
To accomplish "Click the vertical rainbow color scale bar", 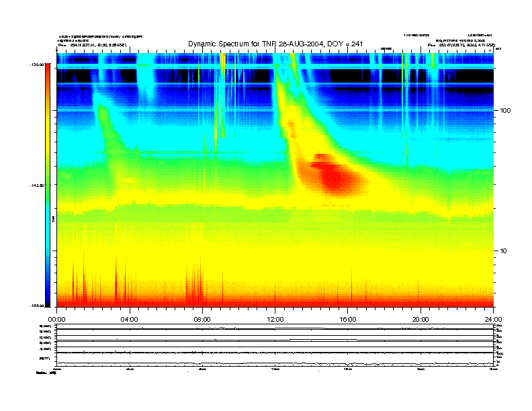I will (x=48, y=185).
